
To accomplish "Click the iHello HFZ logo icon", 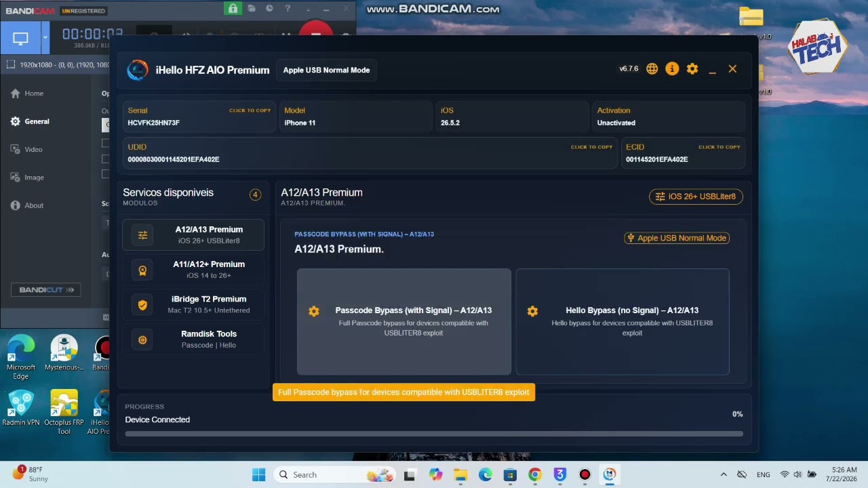I will tap(138, 70).
